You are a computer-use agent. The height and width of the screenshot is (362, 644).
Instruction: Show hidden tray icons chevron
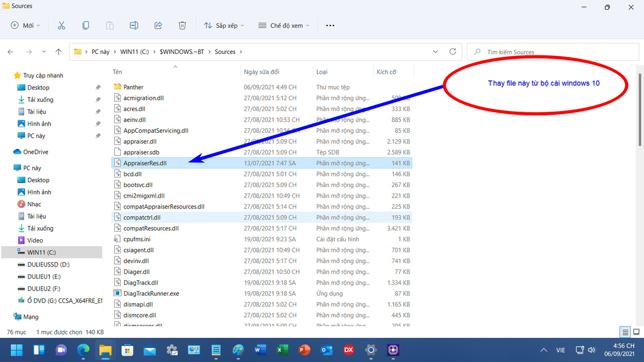tap(544, 350)
